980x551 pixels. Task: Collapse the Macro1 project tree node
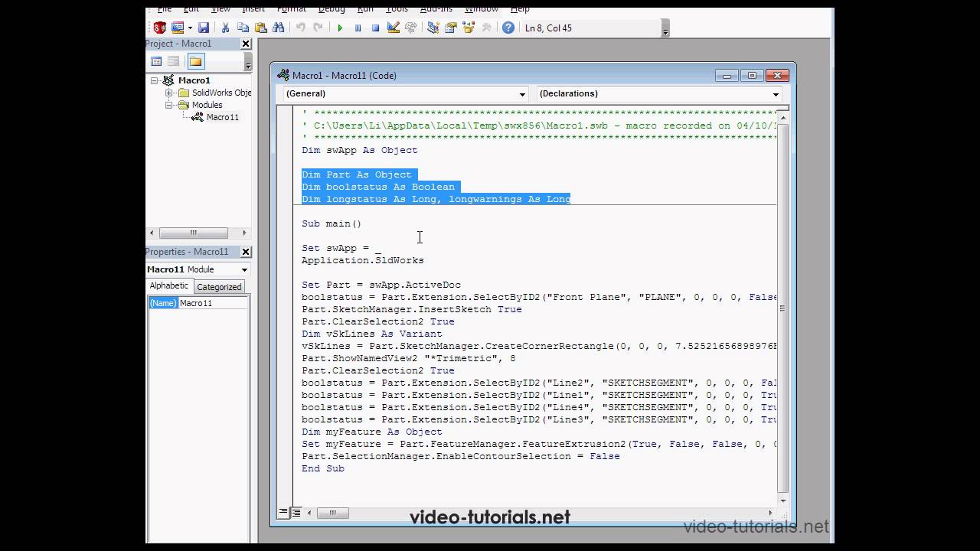[155, 80]
